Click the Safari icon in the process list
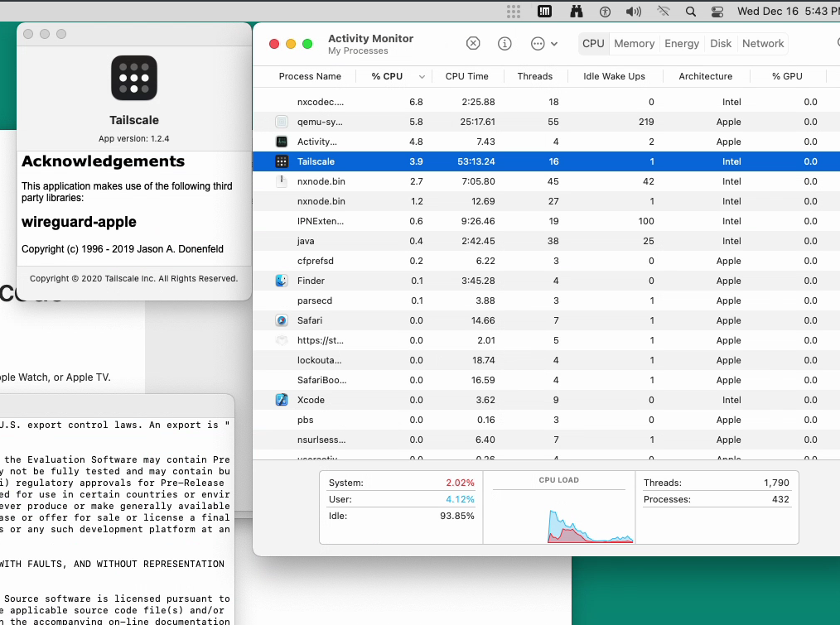 (x=282, y=320)
